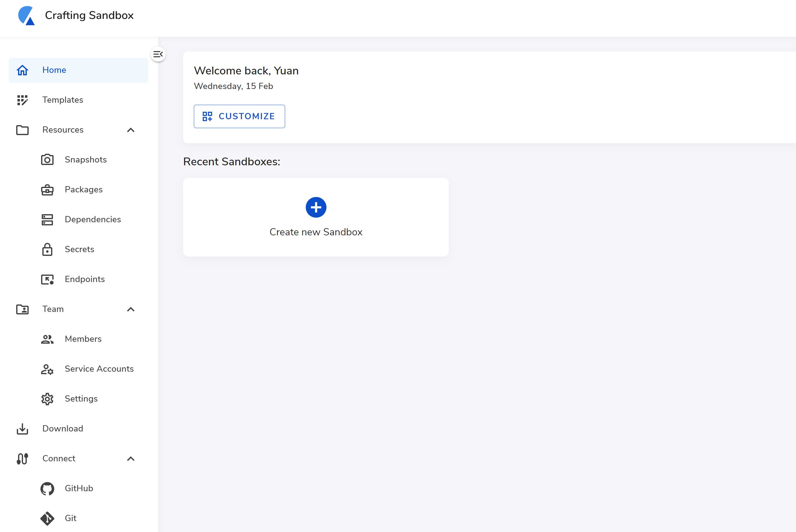Click the Snapshots camera icon
The image size is (796, 532).
coord(47,160)
